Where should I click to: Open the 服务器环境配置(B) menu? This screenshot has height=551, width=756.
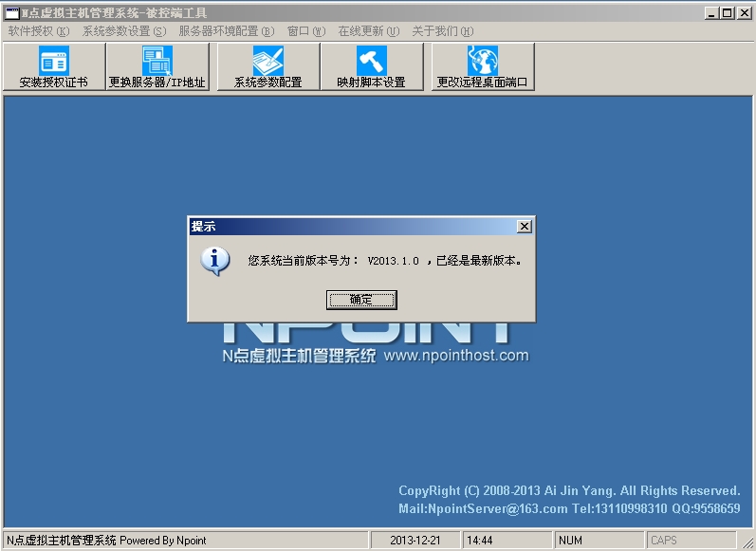tap(227, 31)
